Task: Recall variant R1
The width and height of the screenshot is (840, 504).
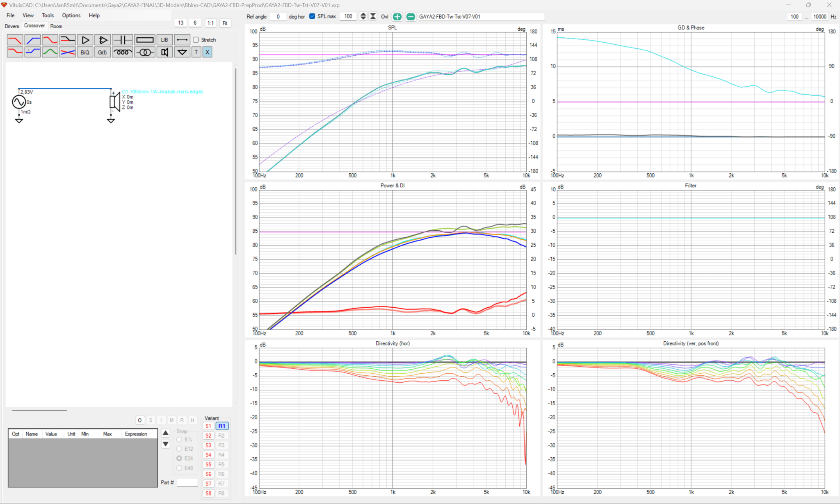Action: coord(222,426)
